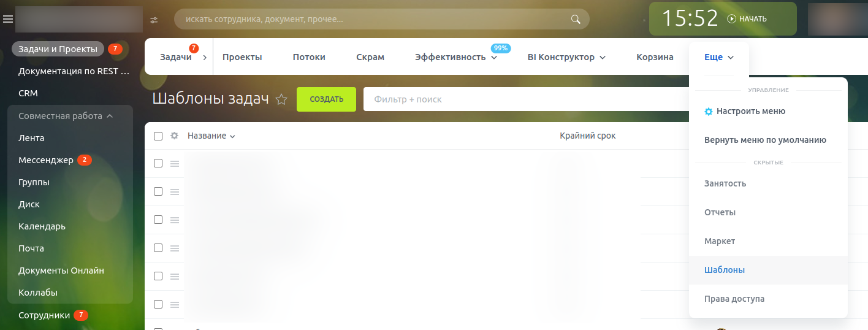Click НАЧАТЬ to start the workday
This screenshot has height=330, width=868.
(753, 19)
